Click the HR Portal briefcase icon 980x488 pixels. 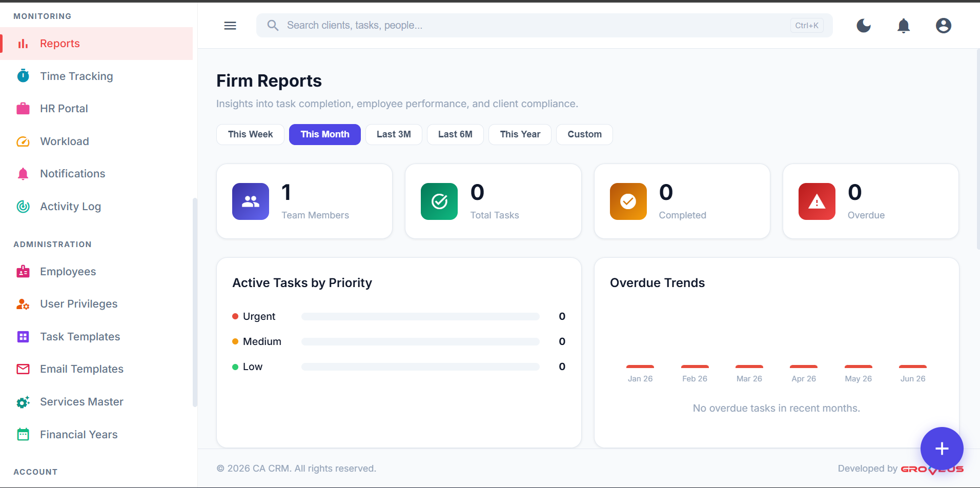(23, 109)
